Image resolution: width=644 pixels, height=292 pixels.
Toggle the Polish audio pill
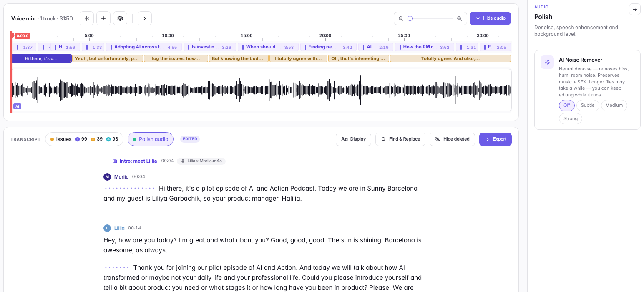coord(151,139)
